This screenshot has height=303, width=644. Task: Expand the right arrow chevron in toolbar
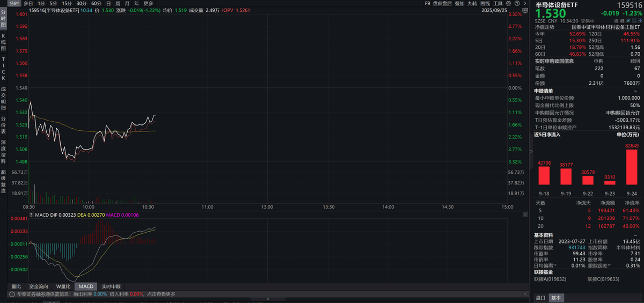pyautogui.click(x=525, y=3)
